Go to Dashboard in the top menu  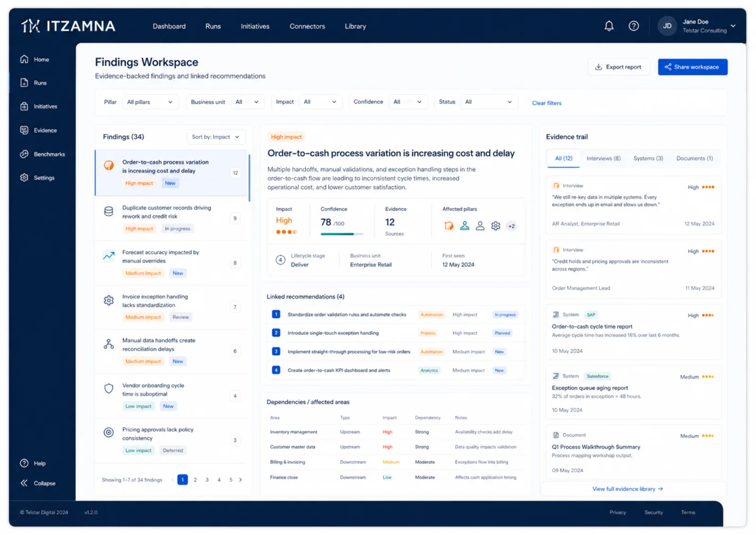[x=169, y=26]
